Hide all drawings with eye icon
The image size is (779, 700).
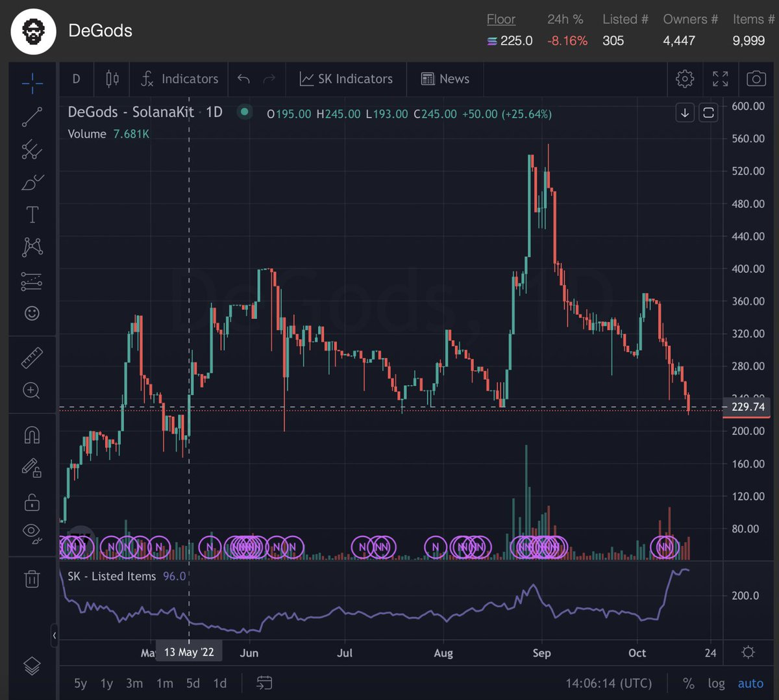tap(32, 533)
